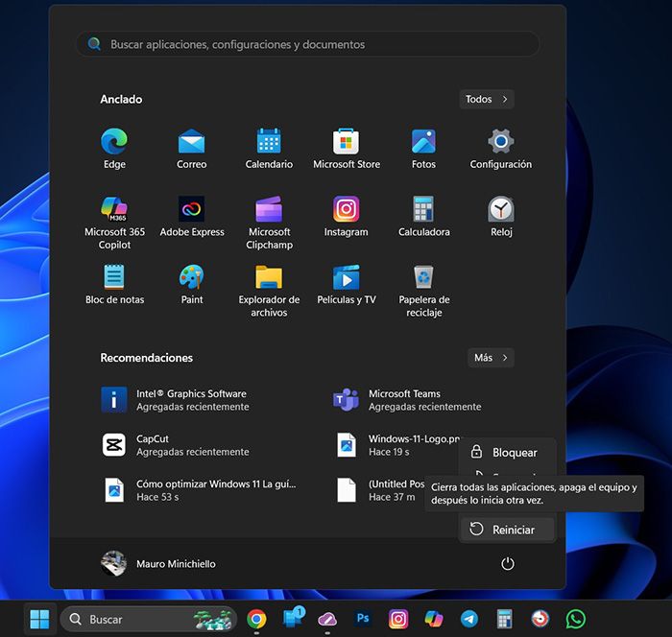Expand all apps with Todos button

coord(487,99)
